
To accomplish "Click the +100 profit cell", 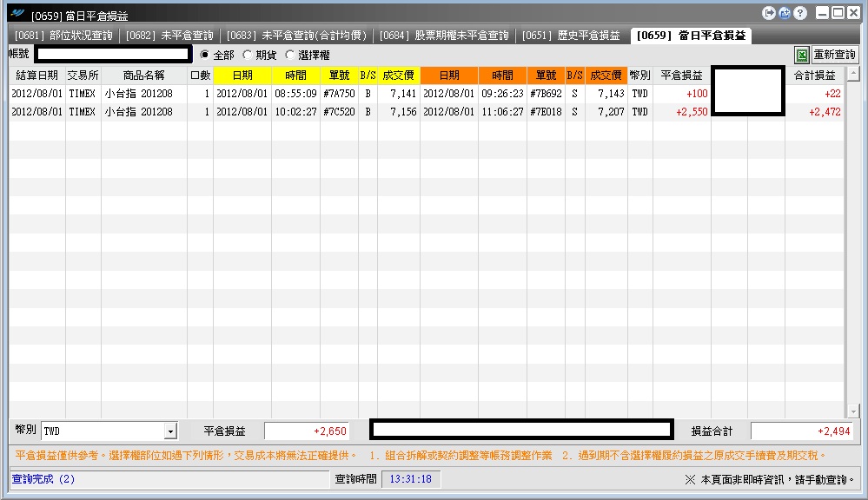I will [x=682, y=94].
